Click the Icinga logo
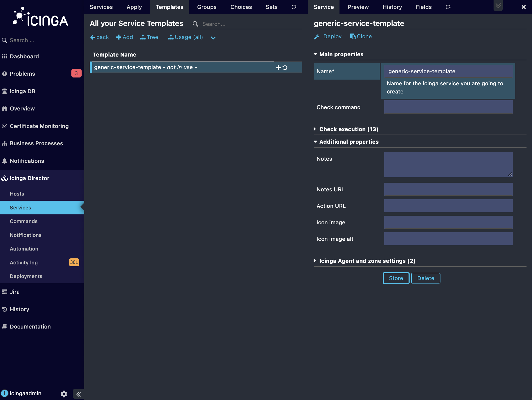532x400 pixels. pyautogui.click(x=41, y=17)
